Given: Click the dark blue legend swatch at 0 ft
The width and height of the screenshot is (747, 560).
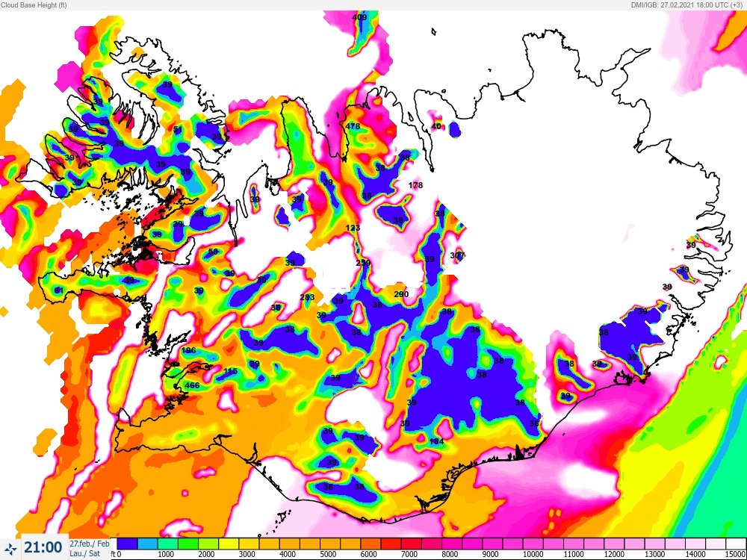Looking at the screenshot, I should (127, 544).
